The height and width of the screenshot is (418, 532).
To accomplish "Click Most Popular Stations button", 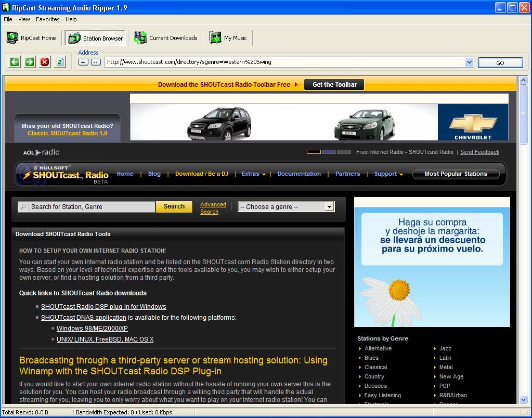I will coord(456,174).
